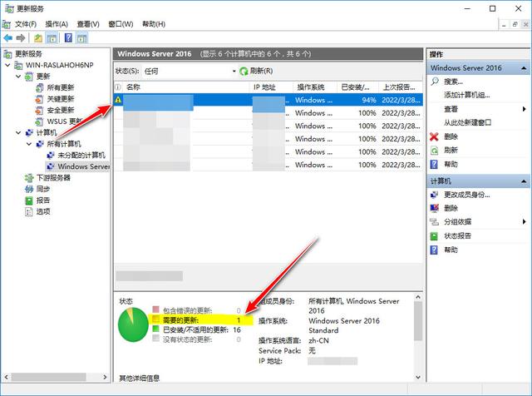Sort by the 操作系统 column header
Screen dimensions: 532x396
coord(315,87)
